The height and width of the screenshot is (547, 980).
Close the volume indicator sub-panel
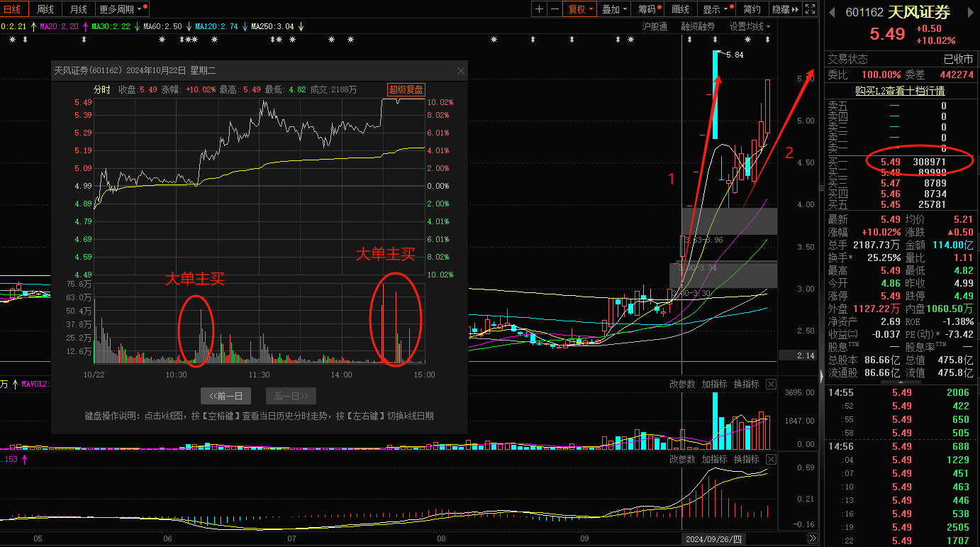pos(772,384)
